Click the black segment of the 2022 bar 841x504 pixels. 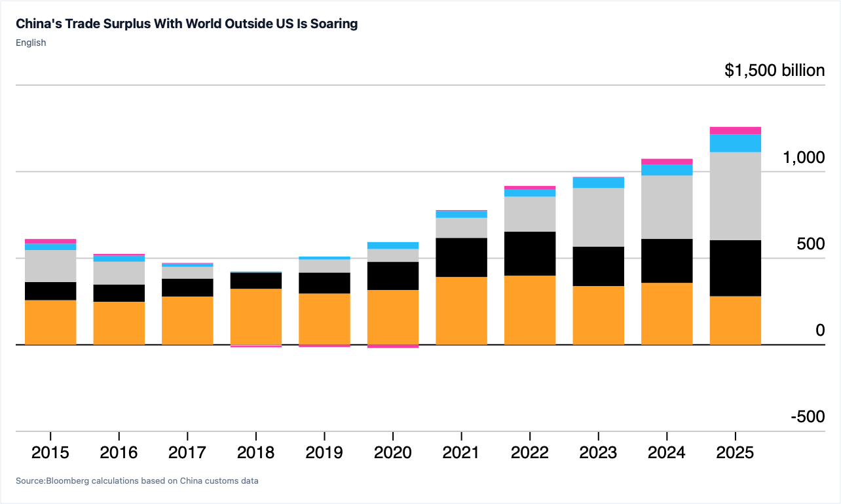[x=530, y=253]
